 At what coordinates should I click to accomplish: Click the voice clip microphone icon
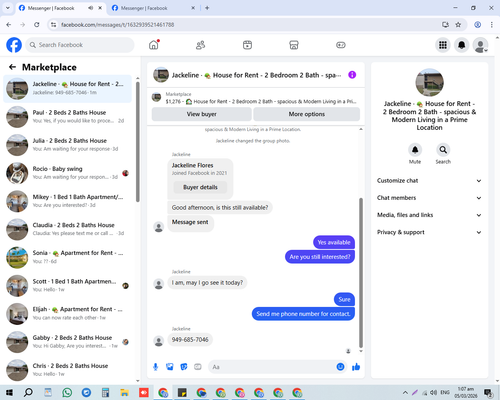(x=155, y=367)
